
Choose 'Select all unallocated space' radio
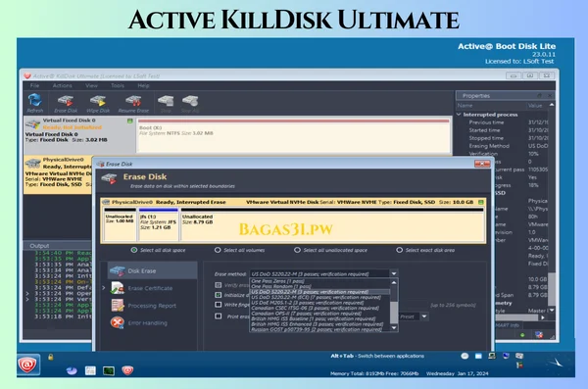(x=297, y=250)
